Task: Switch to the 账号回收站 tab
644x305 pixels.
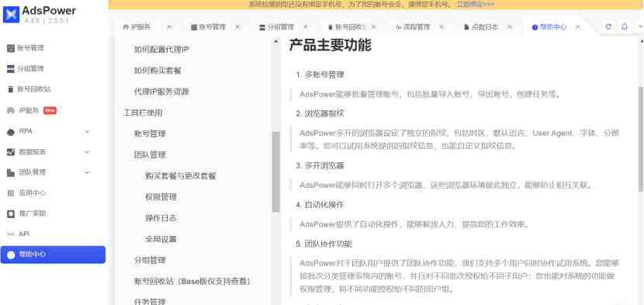Action: (x=347, y=27)
